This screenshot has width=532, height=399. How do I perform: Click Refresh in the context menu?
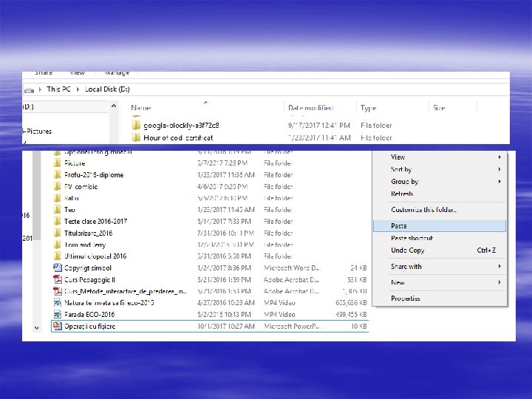click(x=440, y=194)
